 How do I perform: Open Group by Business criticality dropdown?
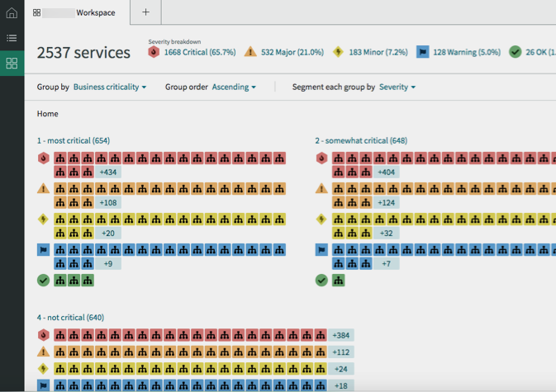coord(110,87)
